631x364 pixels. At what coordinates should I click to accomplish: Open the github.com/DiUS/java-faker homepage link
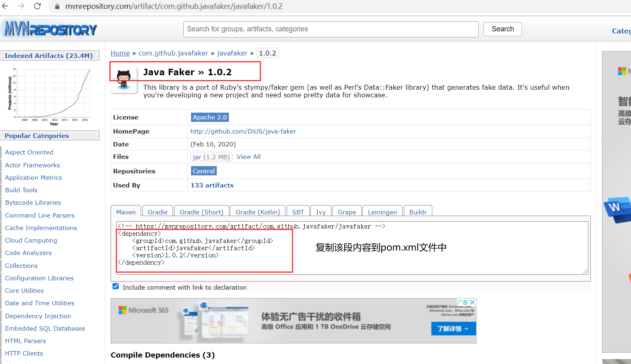point(243,131)
